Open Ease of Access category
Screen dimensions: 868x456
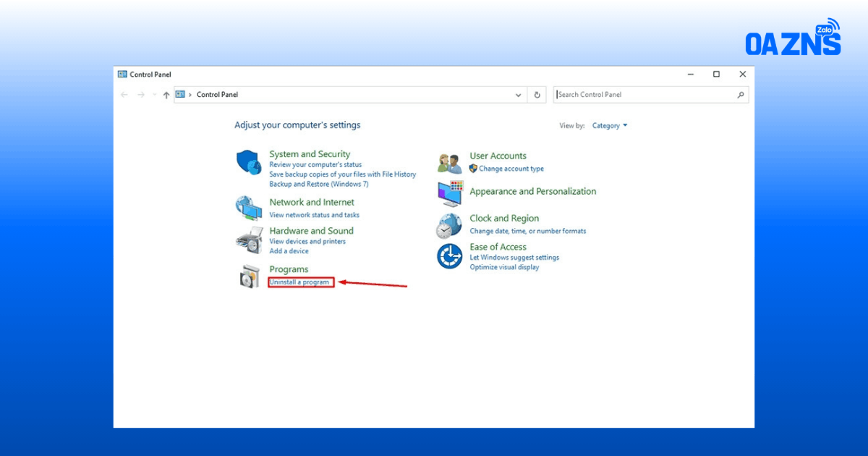pos(498,247)
